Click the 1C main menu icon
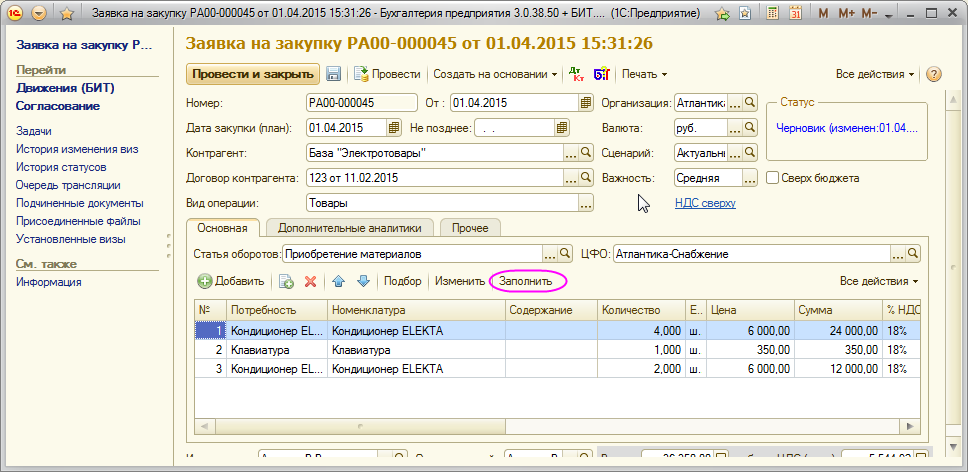The height and width of the screenshot is (472, 968). click(x=17, y=13)
